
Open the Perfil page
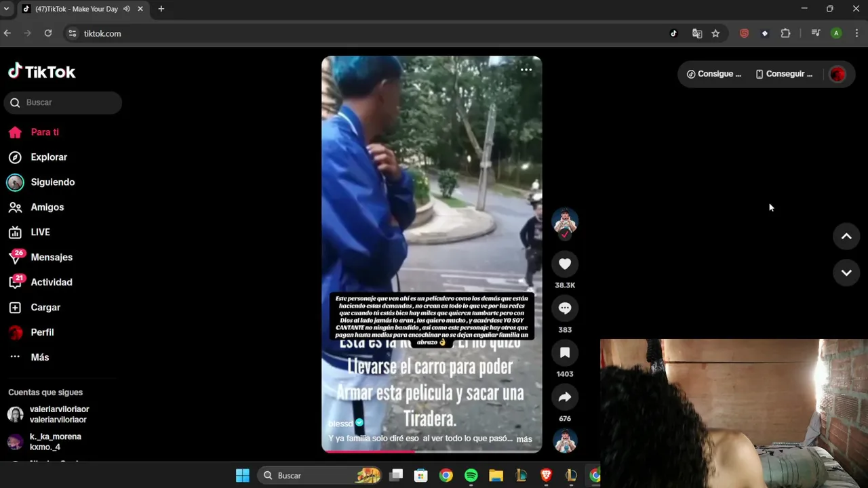pyautogui.click(x=31, y=333)
